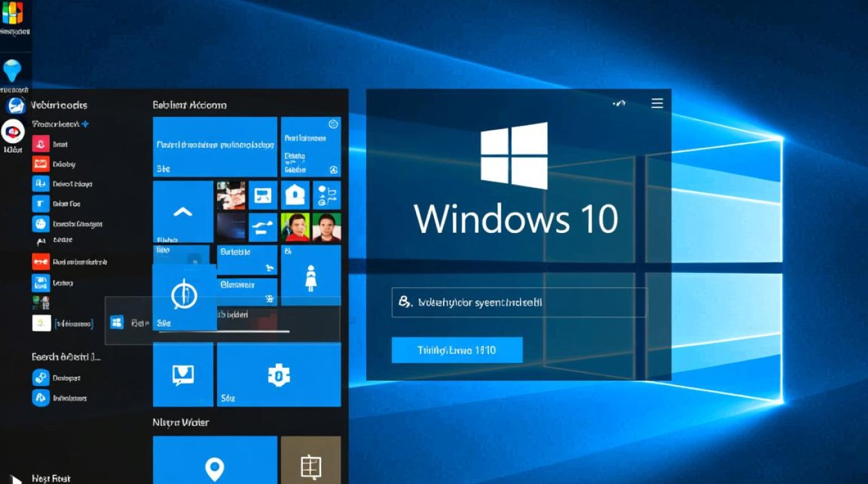
Task: Open the blue monitor icon small tile
Action: tap(263, 195)
